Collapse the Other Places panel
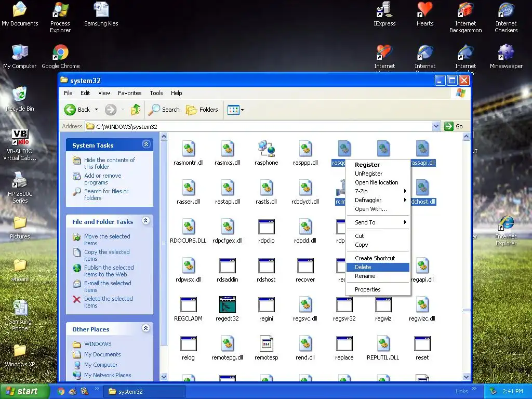The image size is (532, 399). point(146,328)
